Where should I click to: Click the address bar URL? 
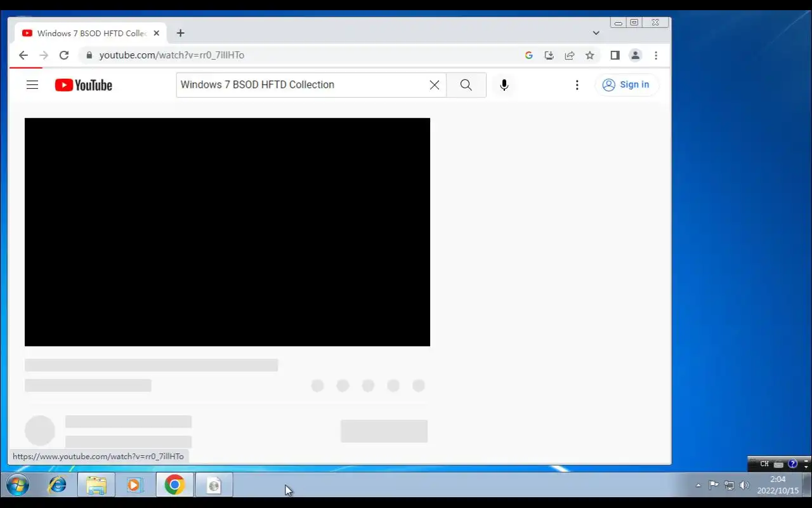click(x=172, y=55)
